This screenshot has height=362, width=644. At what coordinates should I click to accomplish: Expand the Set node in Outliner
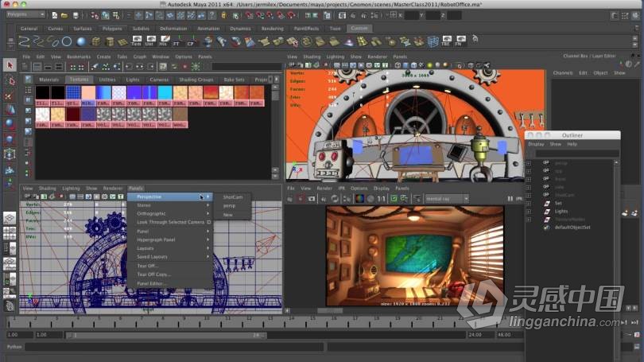point(529,204)
